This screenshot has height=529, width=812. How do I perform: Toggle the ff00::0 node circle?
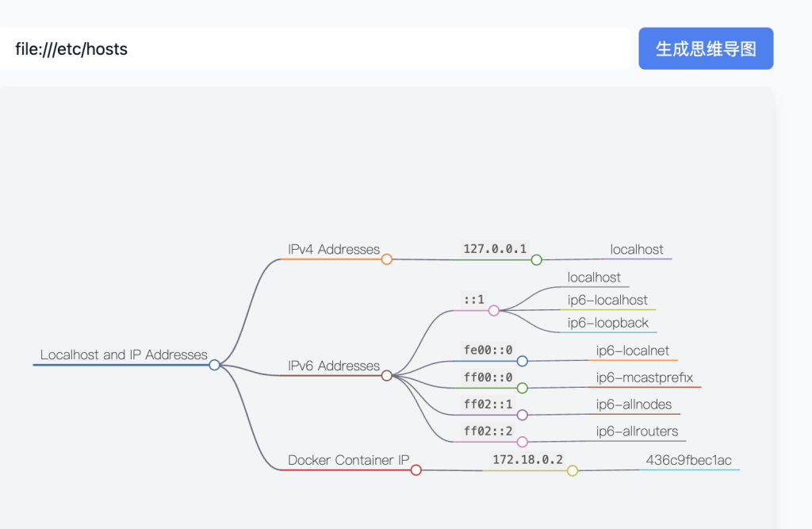[522, 388]
